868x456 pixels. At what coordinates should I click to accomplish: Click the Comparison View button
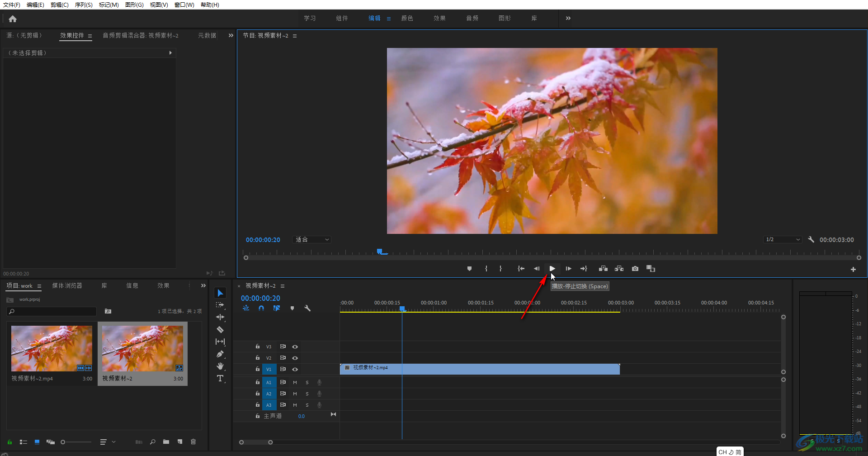click(x=651, y=269)
